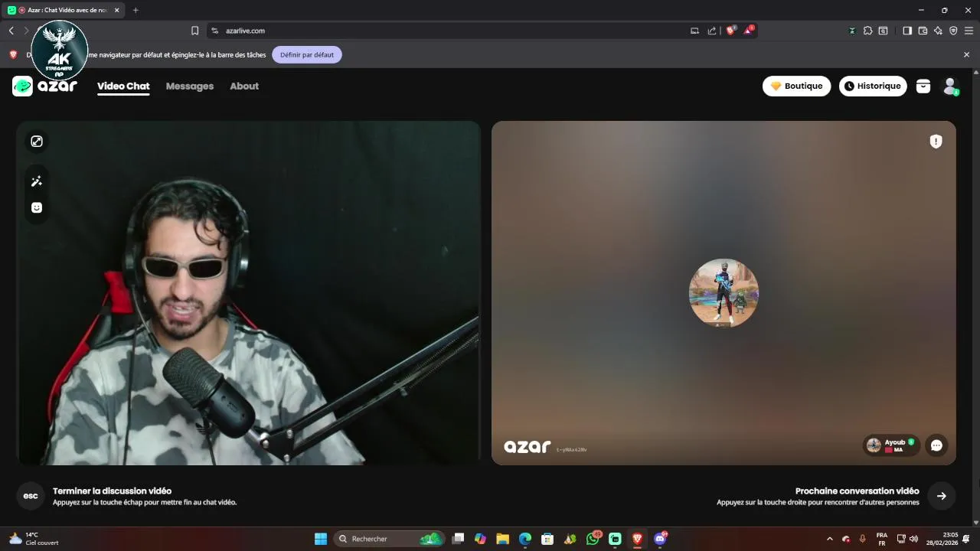Open a new browser tab

[x=136, y=10]
